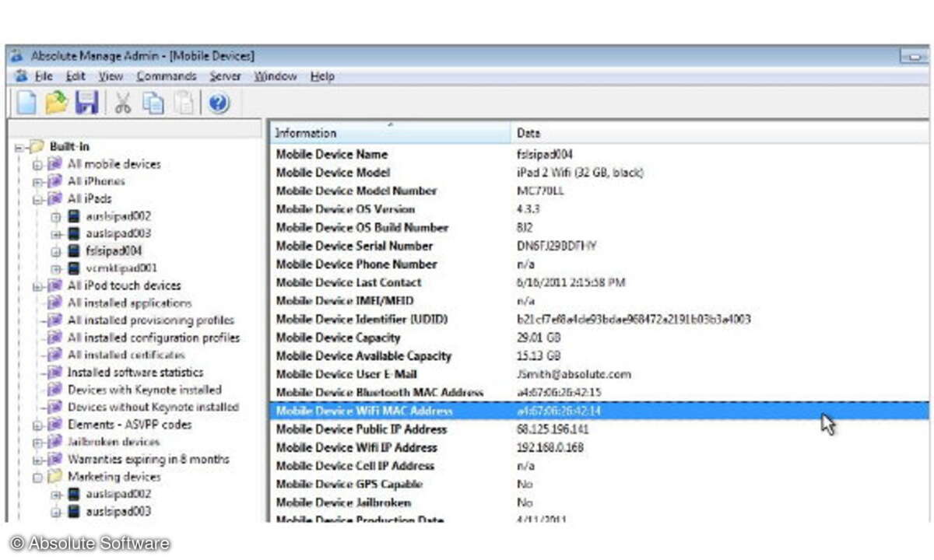The width and height of the screenshot is (934, 560).
Task: Open the File menu
Action: click(x=44, y=76)
